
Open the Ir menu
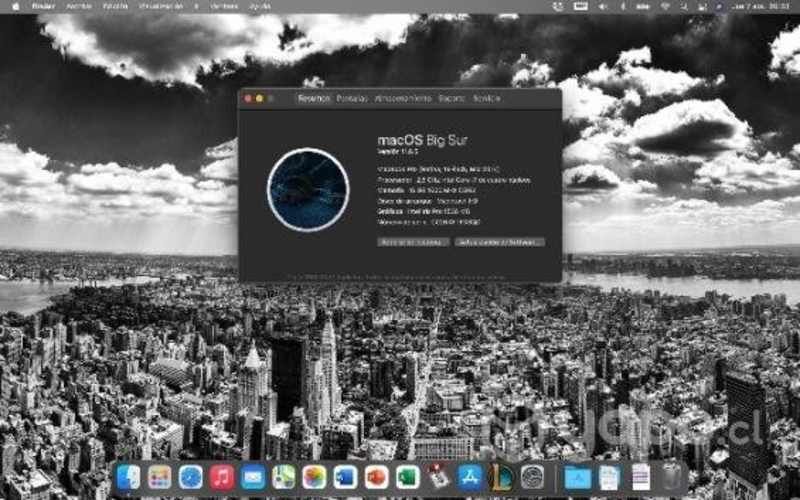(x=196, y=6)
